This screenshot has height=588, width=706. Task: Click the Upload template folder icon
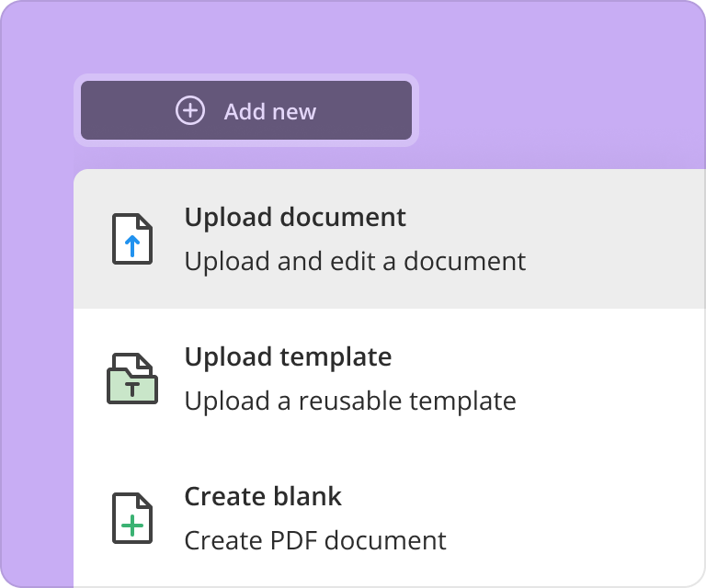(132, 378)
